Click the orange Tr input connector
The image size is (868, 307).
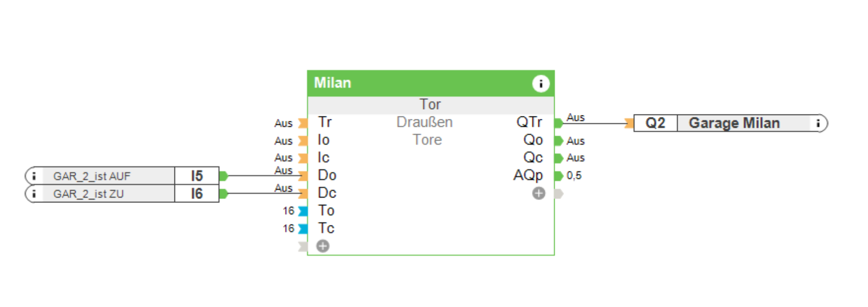(303, 122)
